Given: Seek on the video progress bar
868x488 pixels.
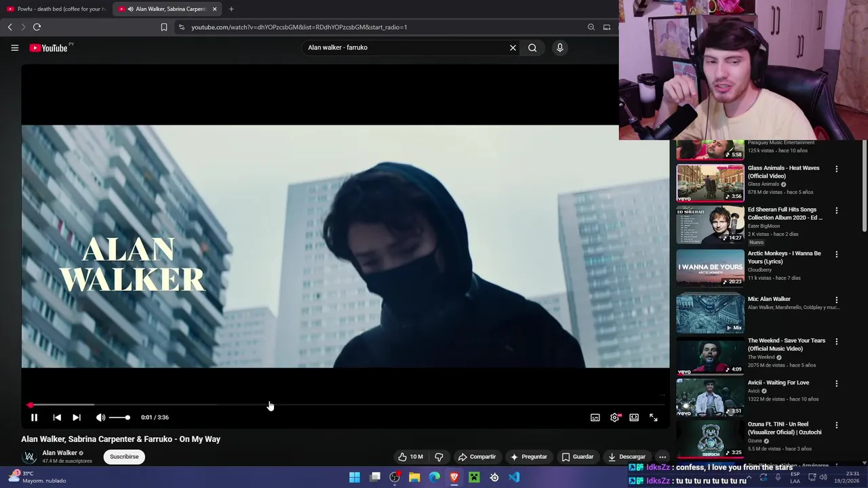Looking at the screenshot, I should point(345,405).
